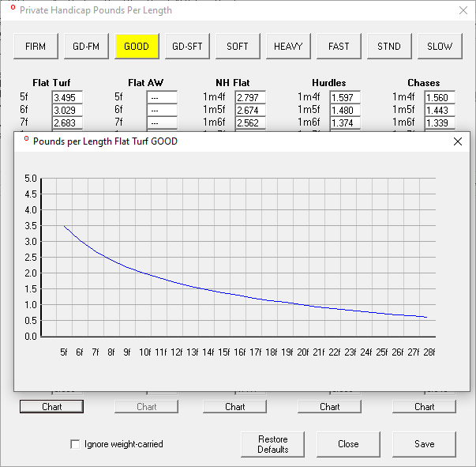Click the Restore Defaults button

tap(272, 444)
